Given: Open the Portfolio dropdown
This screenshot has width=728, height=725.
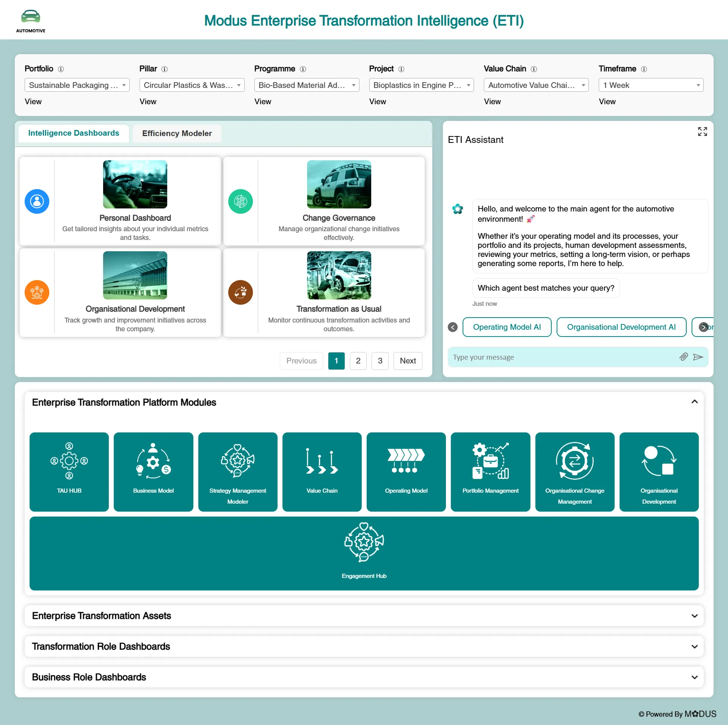Looking at the screenshot, I should coord(77,85).
